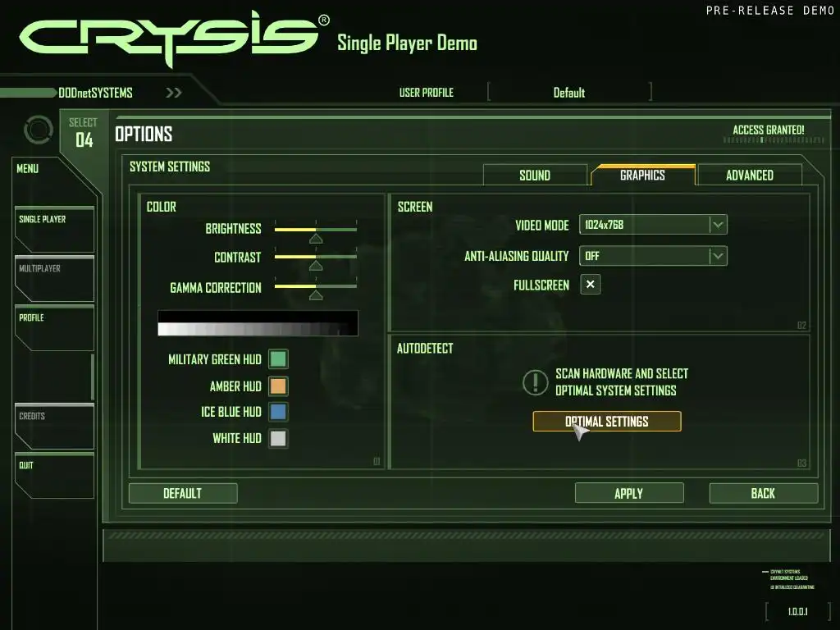This screenshot has width=840, height=630.
Task: Click the 'MILITARY GREEN HUD' label
Action: (x=215, y=359)
